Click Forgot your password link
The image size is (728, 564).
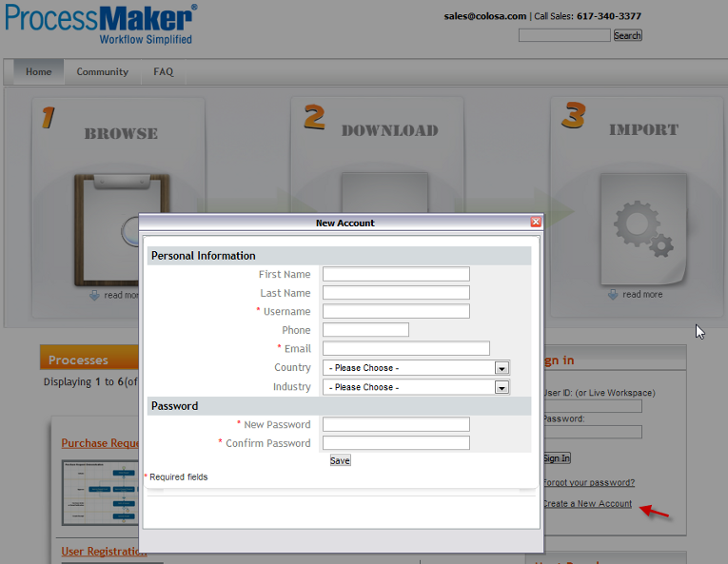[x=588, y=482]
